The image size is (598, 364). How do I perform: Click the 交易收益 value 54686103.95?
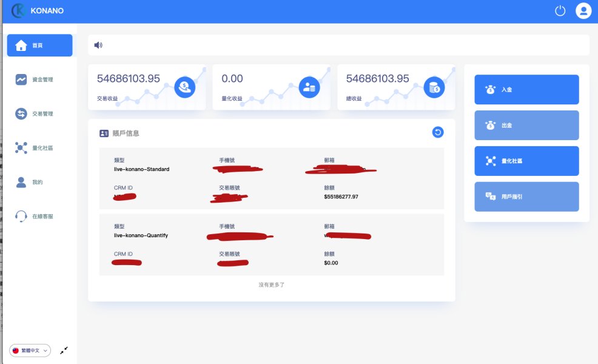pos(128,79)
